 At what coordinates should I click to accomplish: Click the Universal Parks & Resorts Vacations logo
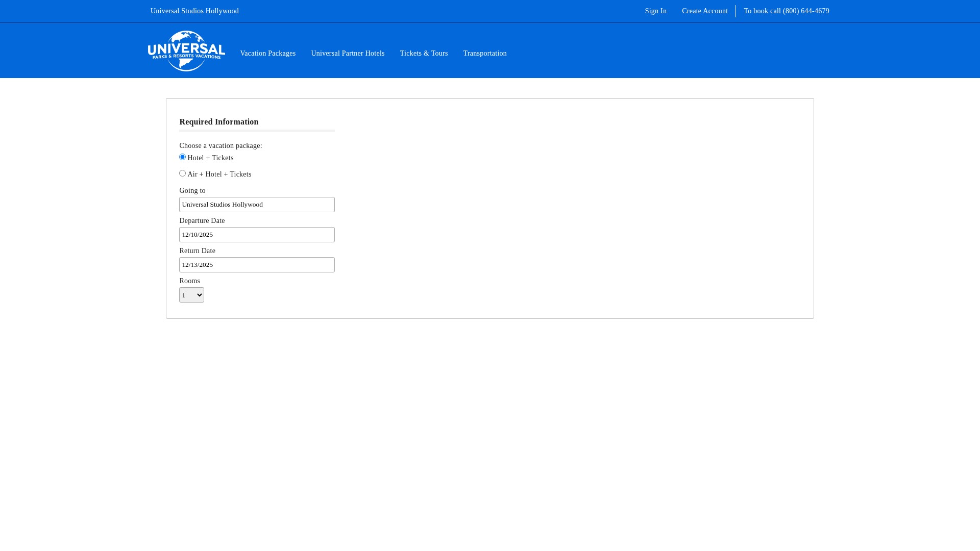tap(186, 51)
